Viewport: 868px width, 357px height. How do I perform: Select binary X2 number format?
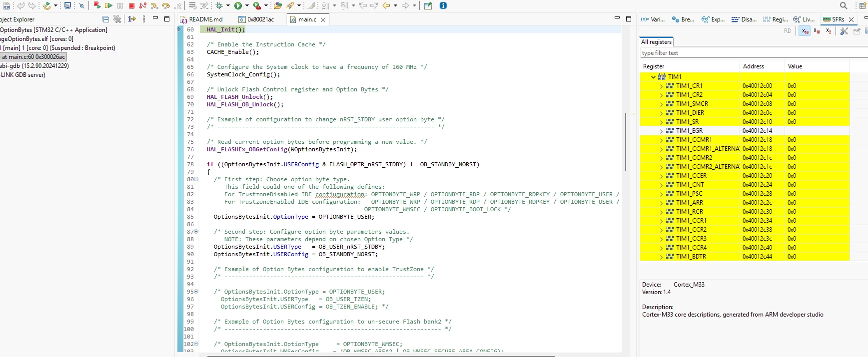pos(829,31)
